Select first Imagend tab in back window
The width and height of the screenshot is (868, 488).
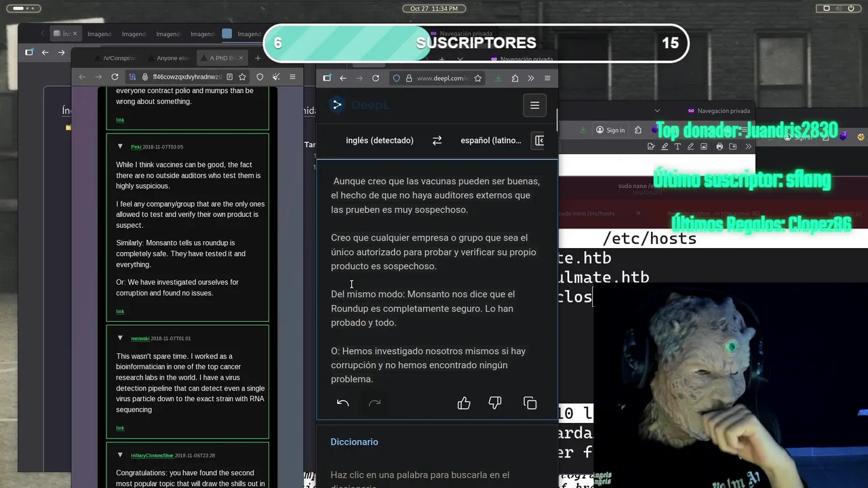point(99,34)
